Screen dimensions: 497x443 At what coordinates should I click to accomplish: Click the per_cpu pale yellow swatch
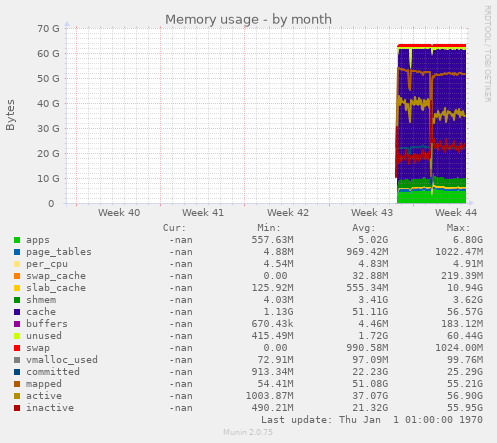click(17, 264)
